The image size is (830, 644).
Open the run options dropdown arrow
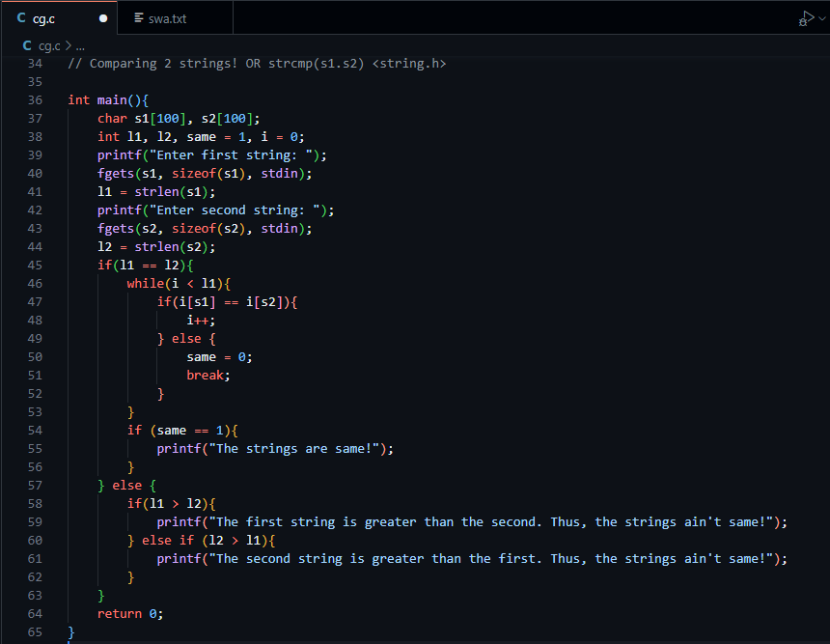pos(822,18)
